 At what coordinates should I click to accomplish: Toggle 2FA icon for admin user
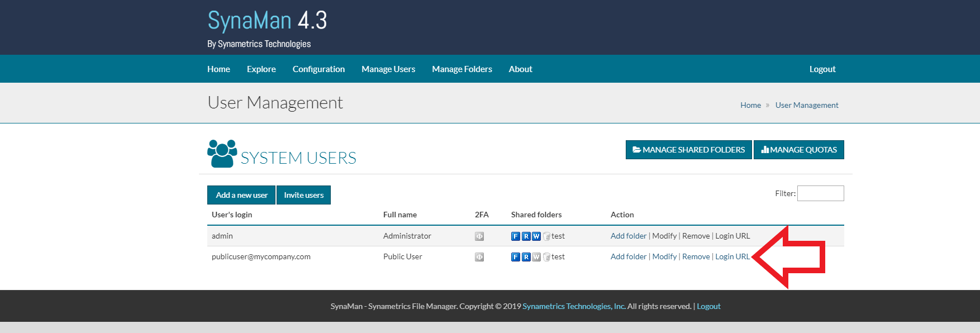[479, 236]
